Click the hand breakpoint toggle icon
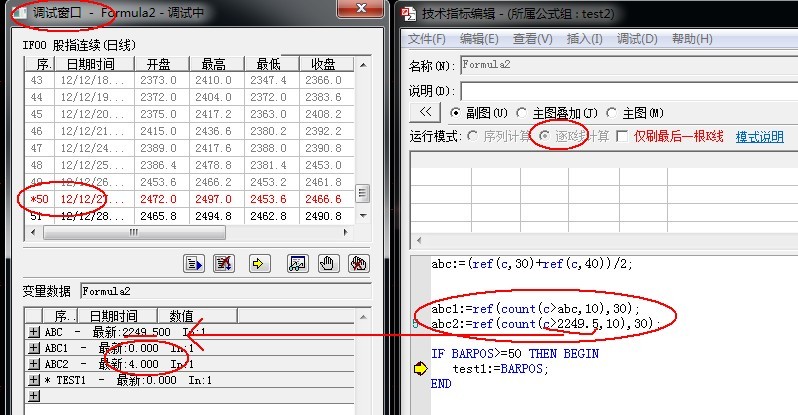Screen dimensions: 798x415 (328, 263)
